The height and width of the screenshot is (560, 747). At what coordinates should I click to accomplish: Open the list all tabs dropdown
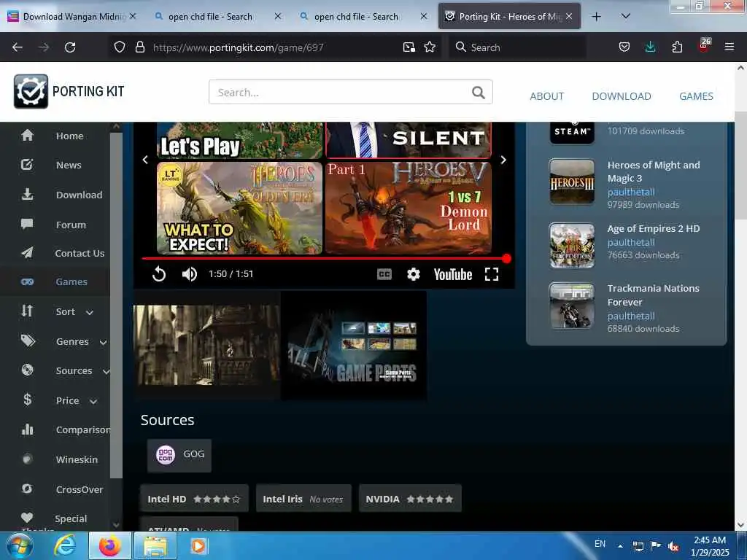pos(626,16)
